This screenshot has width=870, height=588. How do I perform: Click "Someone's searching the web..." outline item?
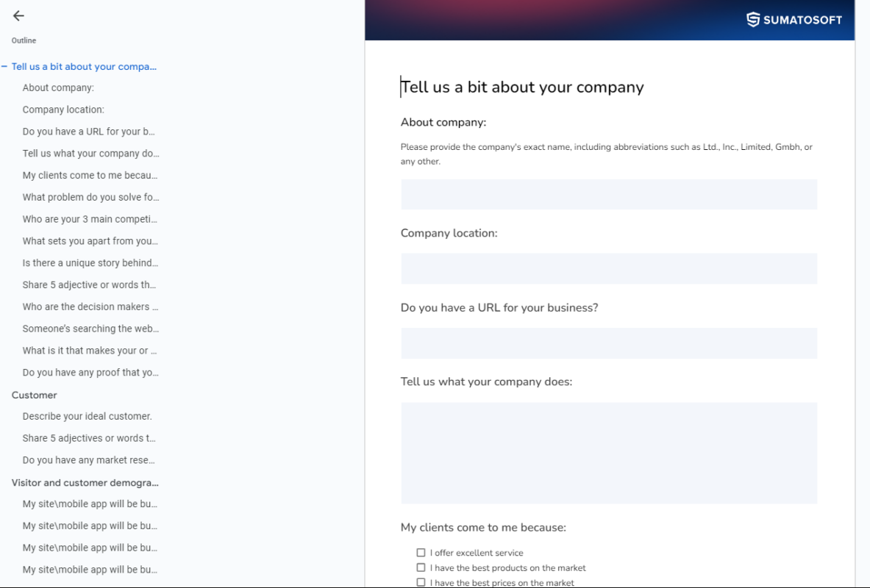pos(90,329)
